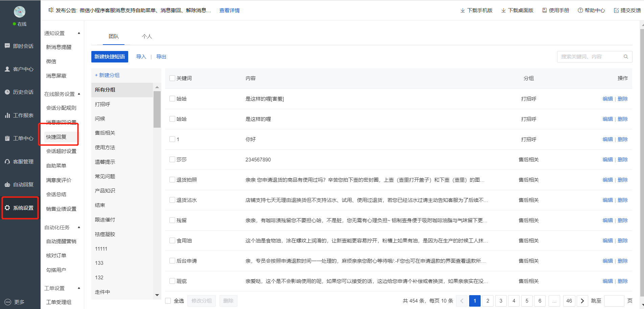Click 提交反馈 edit icon
This screenshot has height=309, width=644.
pos(616,10)
